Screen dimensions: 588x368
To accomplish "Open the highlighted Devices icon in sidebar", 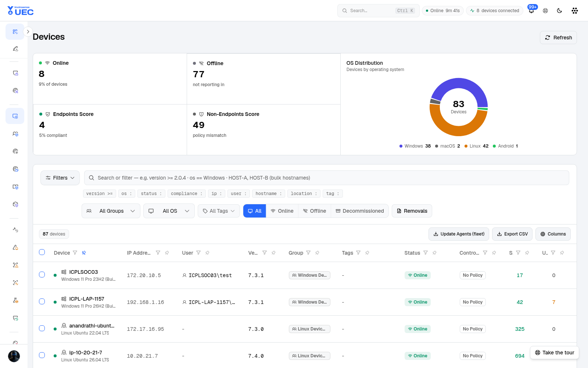I will (15, 116).
